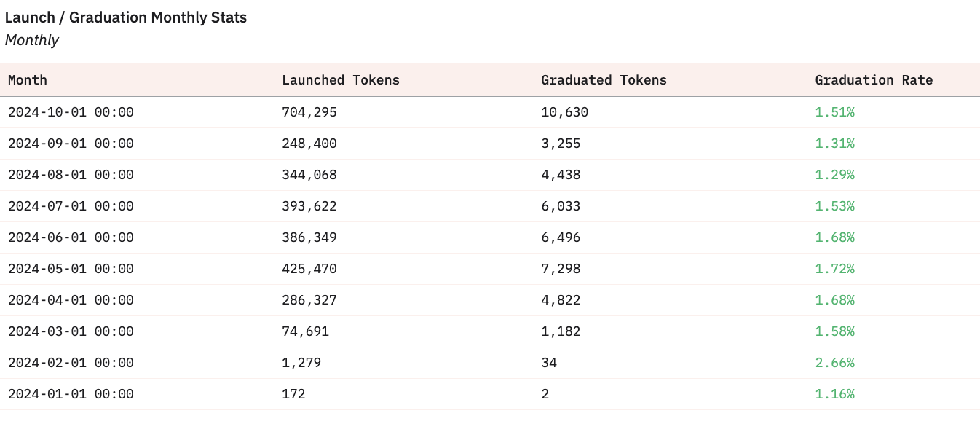This screenshot has width=980, height=440.
Task: Sort by Launched Tokens column header
Action: tap(341, 80)
